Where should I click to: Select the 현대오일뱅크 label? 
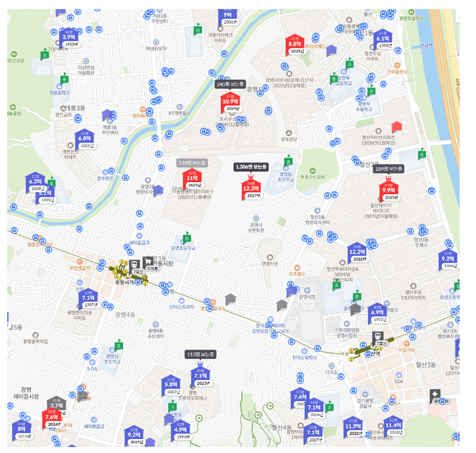(305, 357)
